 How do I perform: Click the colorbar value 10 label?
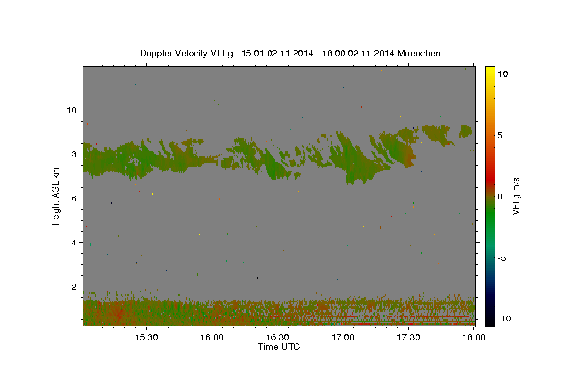click(x=502, y=74)
